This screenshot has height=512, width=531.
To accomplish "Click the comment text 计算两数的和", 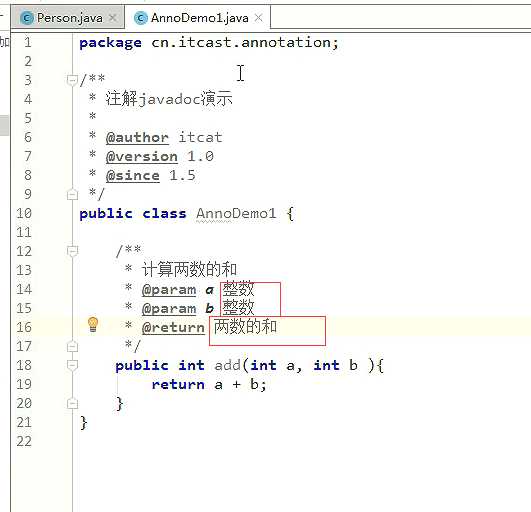I will [189, 270].
